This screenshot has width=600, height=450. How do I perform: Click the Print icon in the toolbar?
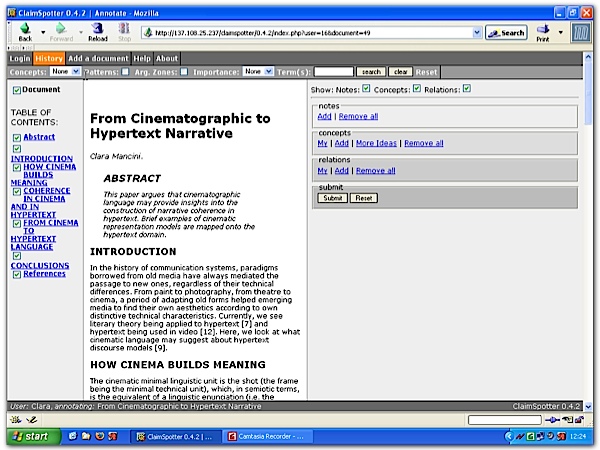pyautogui.click(x=543, y=29)
